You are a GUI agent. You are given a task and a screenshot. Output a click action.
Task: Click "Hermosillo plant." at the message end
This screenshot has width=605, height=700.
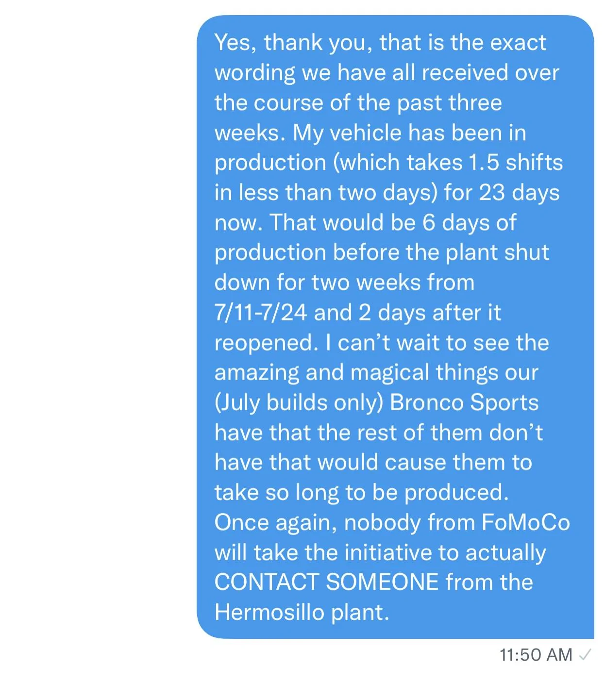(x=302, y=612)
